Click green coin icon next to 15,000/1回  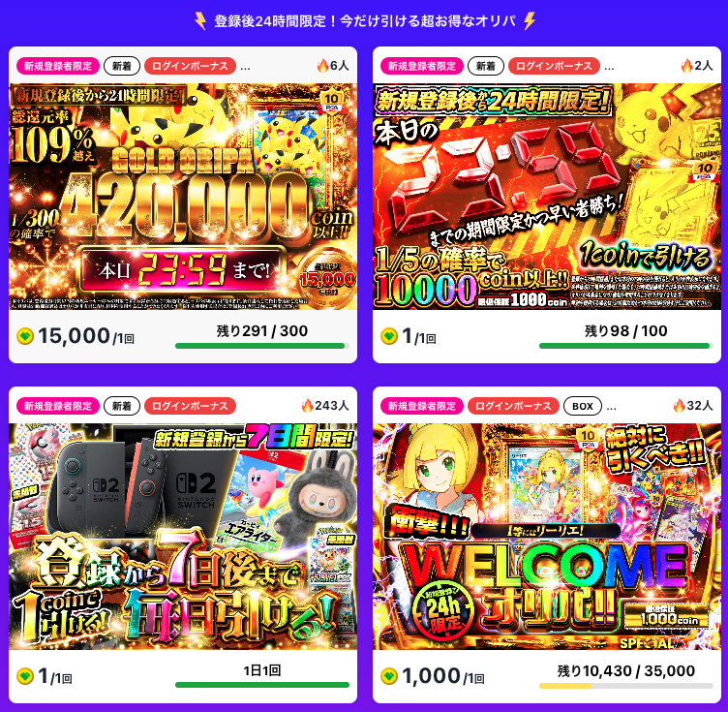click(25, 336)
